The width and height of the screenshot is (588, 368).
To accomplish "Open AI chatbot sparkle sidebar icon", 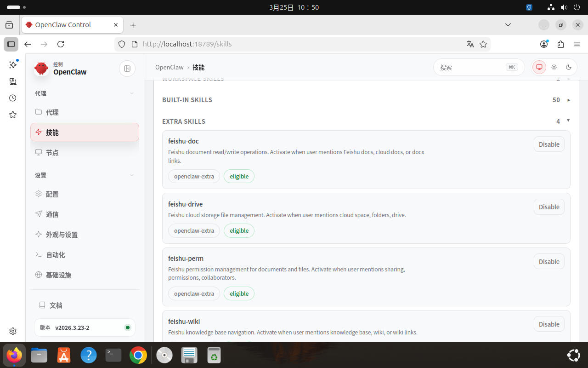I will tap(13, 65).
